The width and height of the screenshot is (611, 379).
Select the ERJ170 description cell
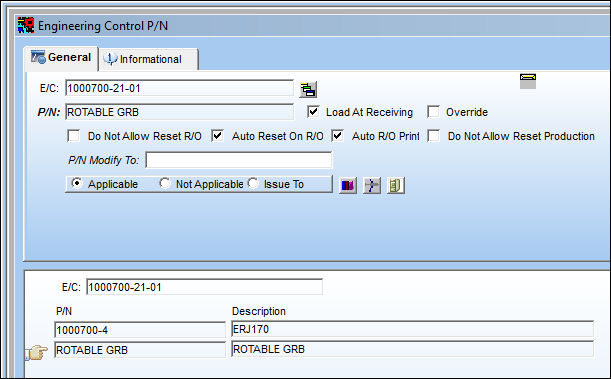(412, 329)
